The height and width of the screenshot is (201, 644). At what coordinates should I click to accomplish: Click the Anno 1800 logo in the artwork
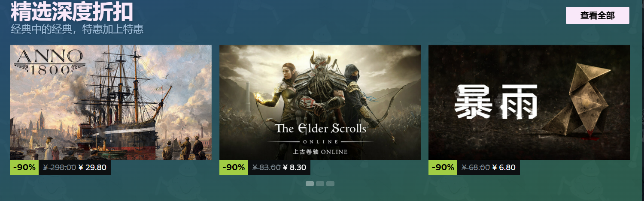[49, 62]
